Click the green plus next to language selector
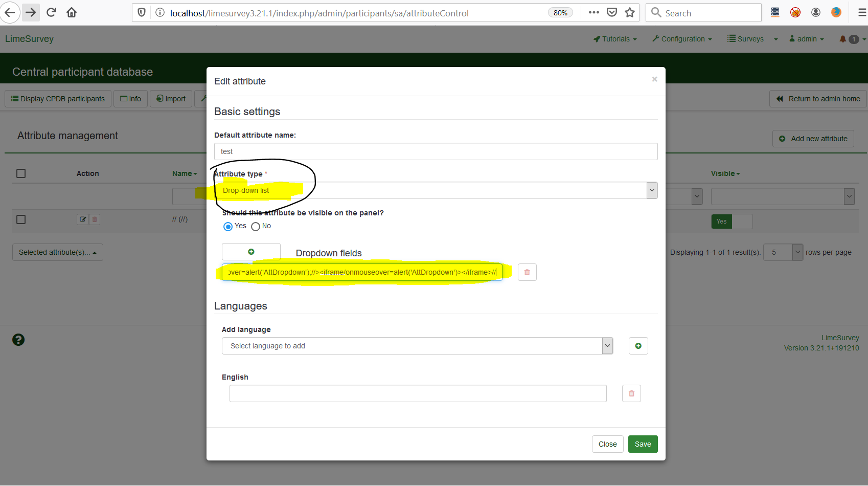 [638, 346]
